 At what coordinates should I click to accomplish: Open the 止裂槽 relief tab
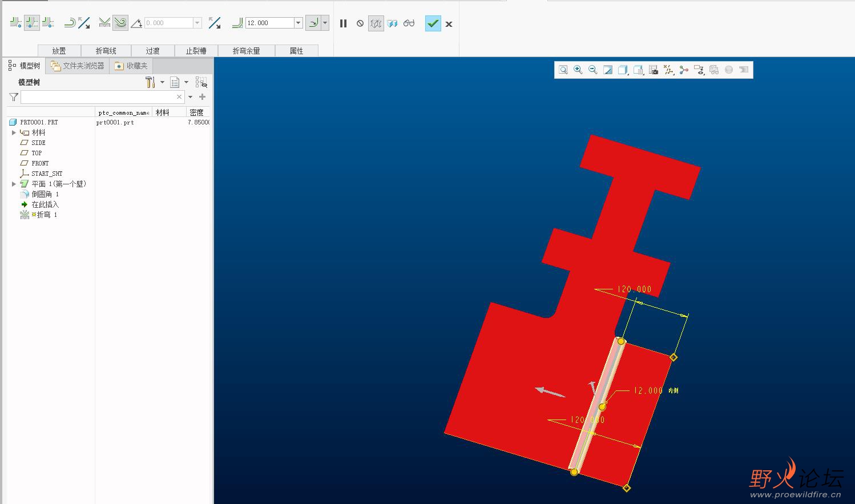196,51
